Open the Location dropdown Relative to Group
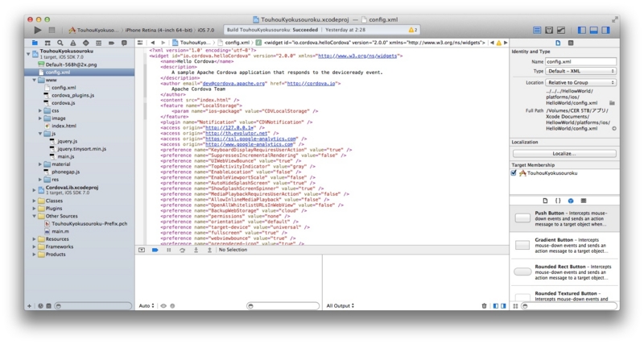 [580, 83]
